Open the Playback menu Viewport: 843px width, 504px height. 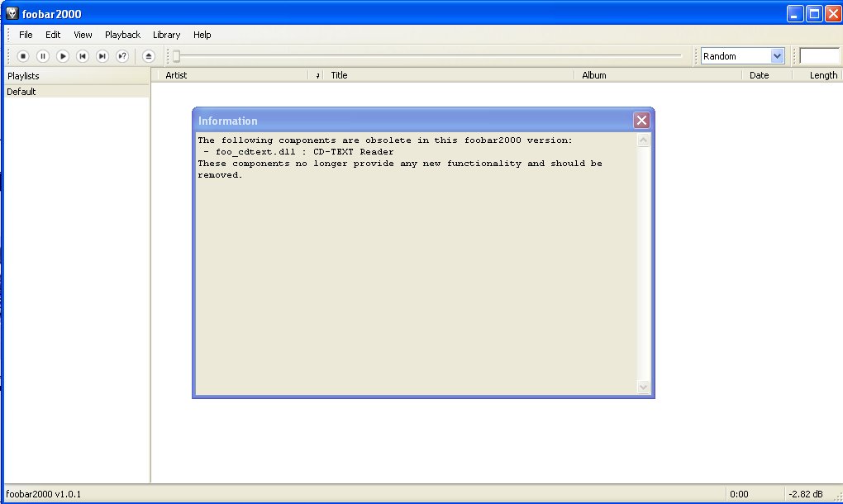click(122, 35)
